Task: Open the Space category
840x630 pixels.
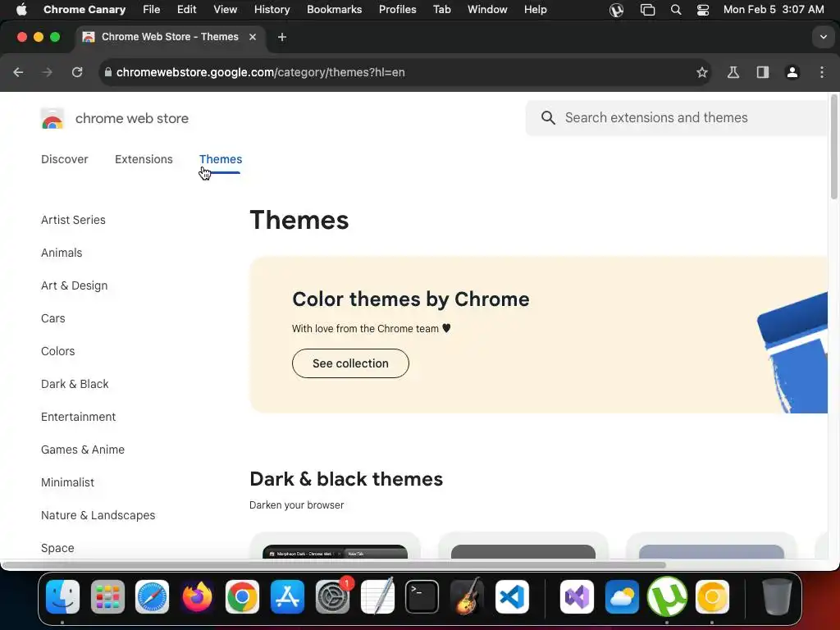Action: click(57, 548)
